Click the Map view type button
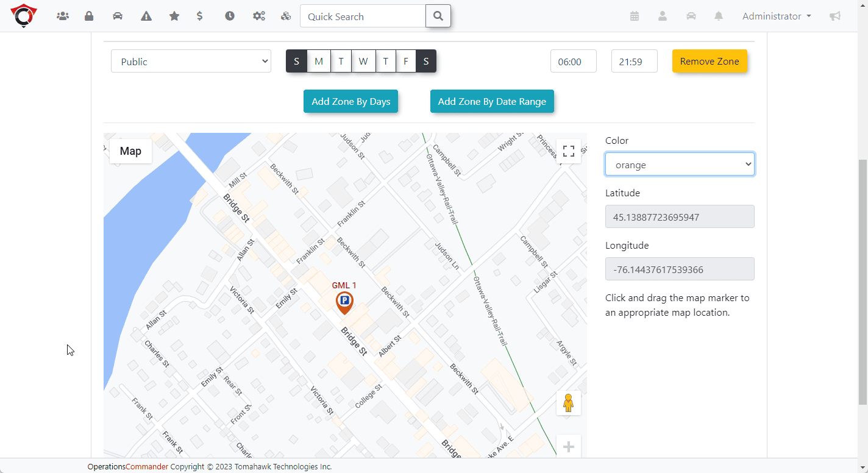 click(130, 151)
